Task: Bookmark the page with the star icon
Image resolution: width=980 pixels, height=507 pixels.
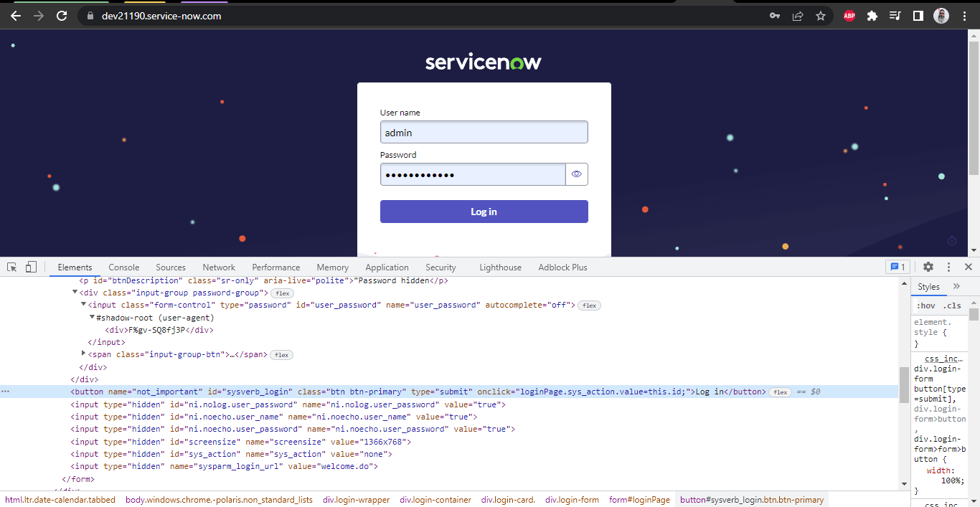Action: pos(821,15)
